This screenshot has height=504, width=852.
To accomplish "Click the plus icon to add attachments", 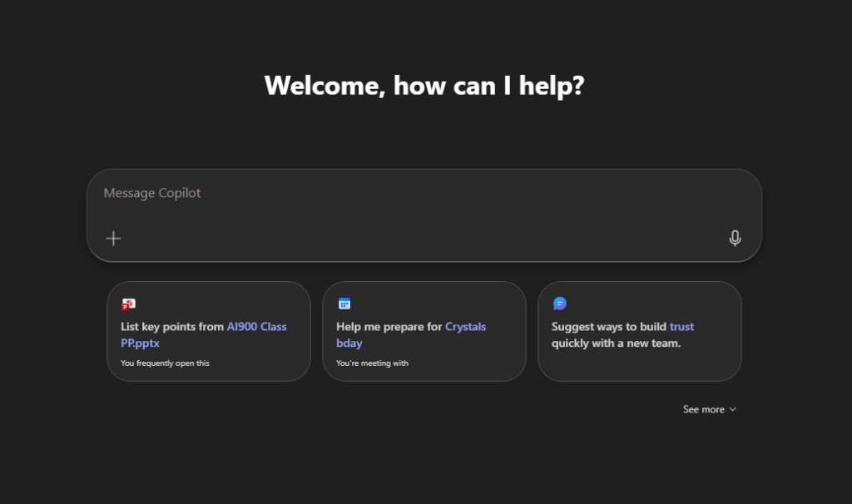I will click(113, 239).
